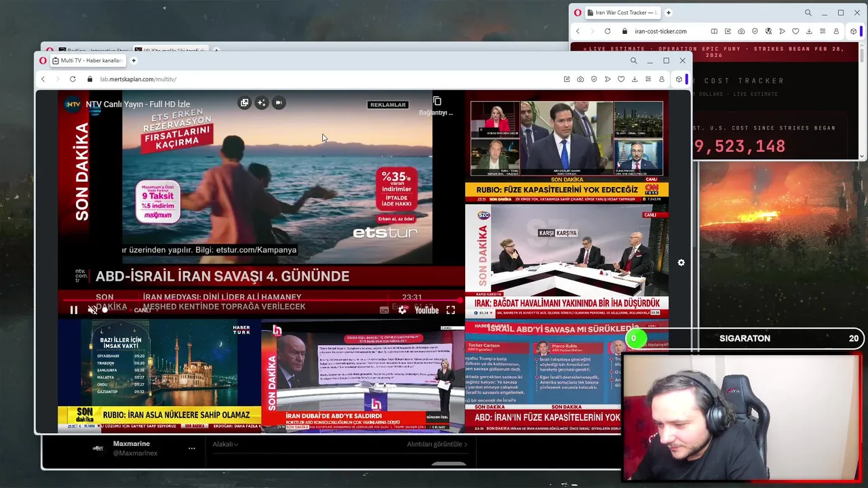Unmute the NTV video player
Viewport: 868px width, 488px height.
point(92,310)
